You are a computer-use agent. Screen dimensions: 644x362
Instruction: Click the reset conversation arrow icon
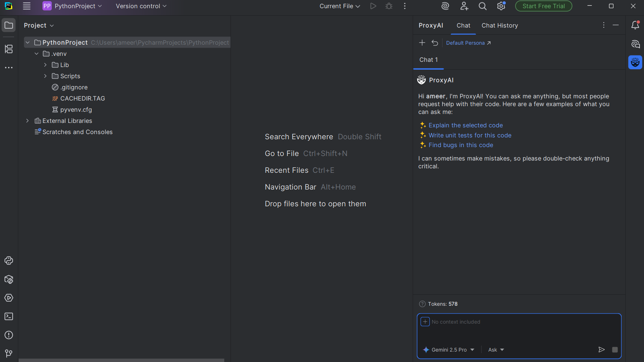coord(435,43)
